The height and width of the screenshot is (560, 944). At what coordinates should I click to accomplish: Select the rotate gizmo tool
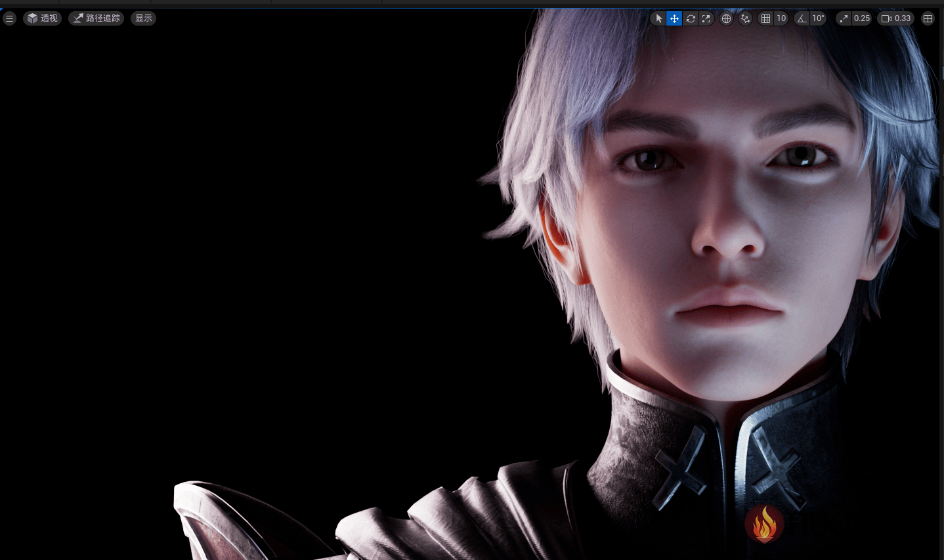[x=691, y=18]
